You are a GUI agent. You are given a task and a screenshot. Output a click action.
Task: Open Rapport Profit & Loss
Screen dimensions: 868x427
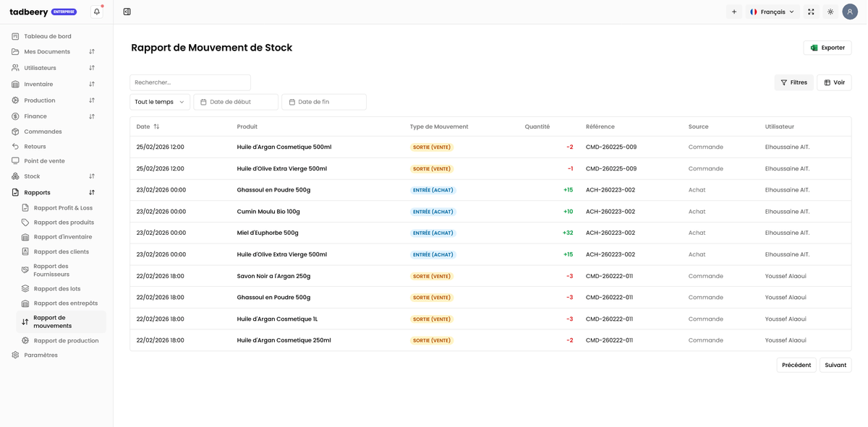coord(63,208)
